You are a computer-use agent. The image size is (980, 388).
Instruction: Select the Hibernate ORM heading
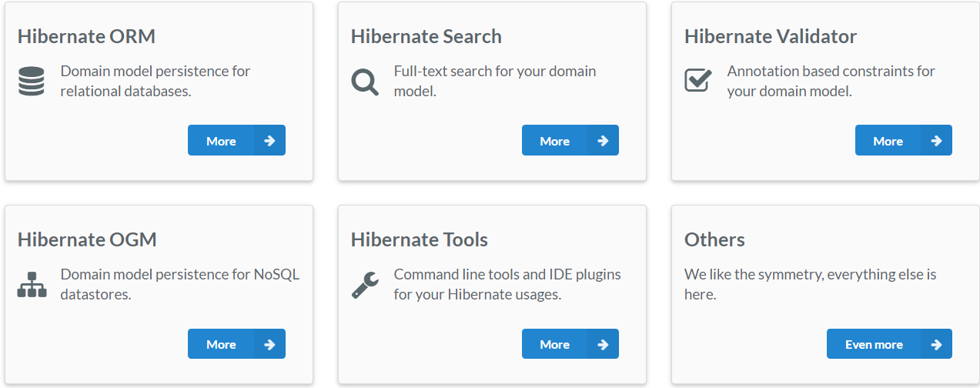[86, 36]
